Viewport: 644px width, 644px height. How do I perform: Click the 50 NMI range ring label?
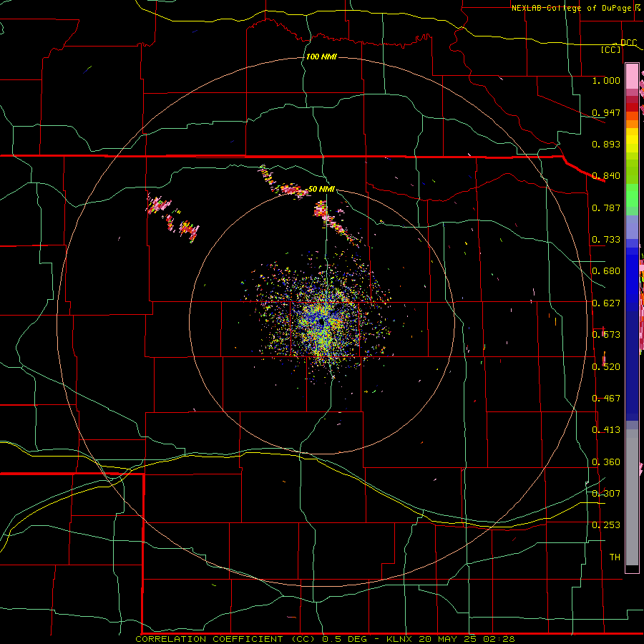point(321,190)
